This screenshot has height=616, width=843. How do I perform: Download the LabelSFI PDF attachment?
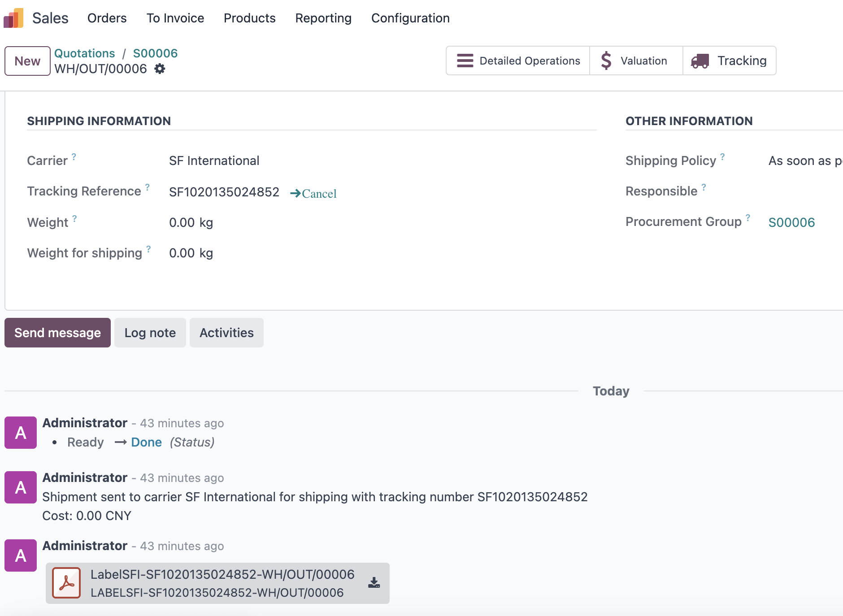374,582
